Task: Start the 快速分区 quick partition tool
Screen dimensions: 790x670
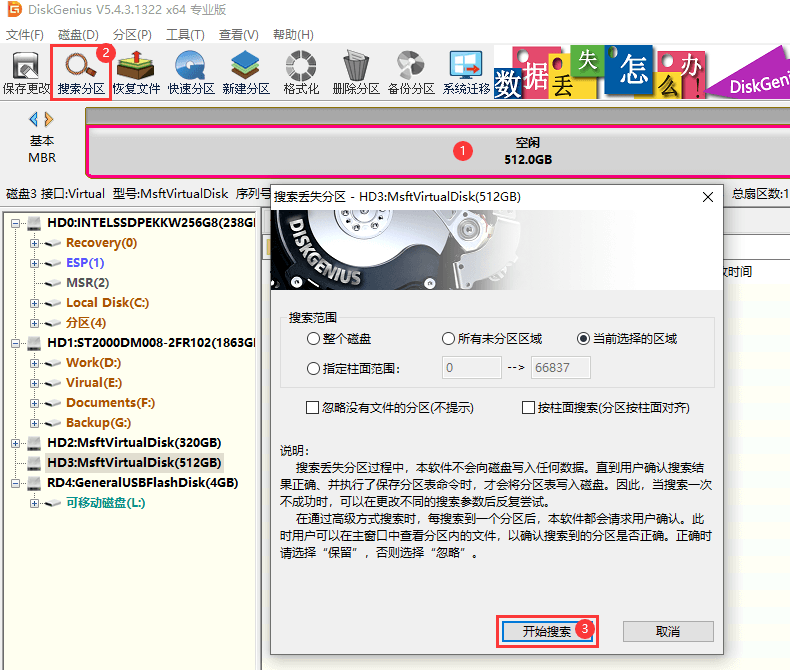Action: coord(191,73)
